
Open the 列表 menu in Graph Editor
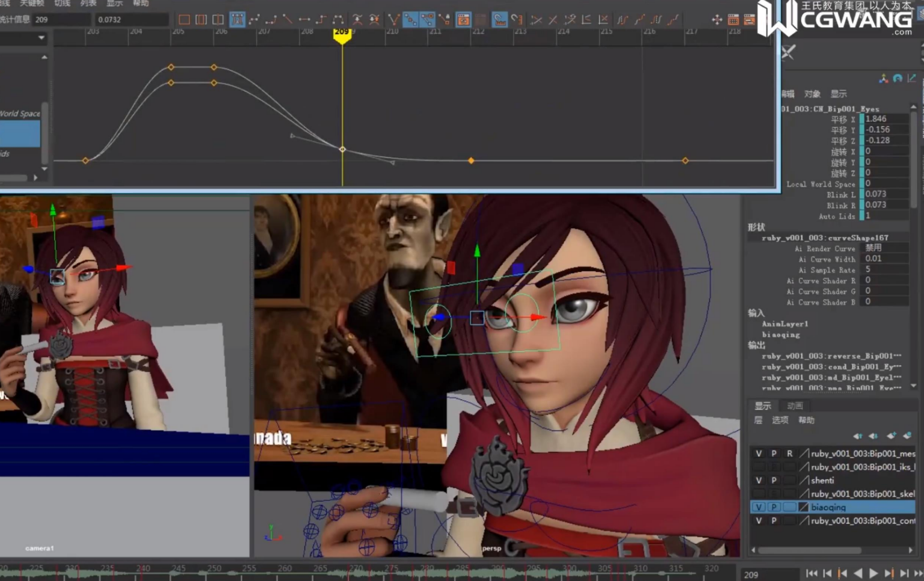(88, 3)
